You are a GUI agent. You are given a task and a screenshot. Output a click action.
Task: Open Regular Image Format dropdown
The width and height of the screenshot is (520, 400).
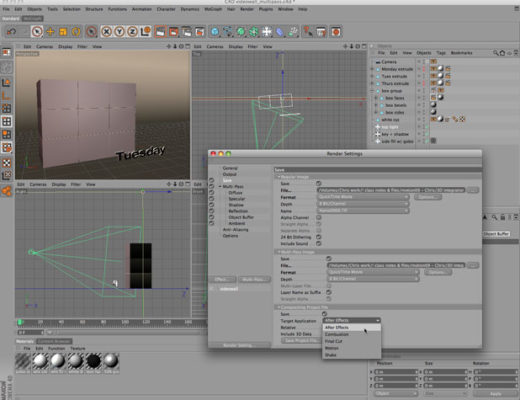(363, 197)
